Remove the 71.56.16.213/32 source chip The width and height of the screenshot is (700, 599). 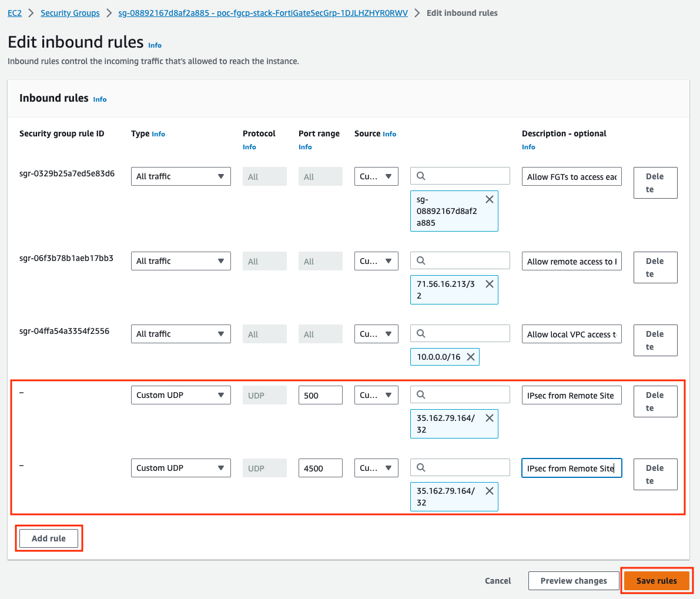point(489,284)
